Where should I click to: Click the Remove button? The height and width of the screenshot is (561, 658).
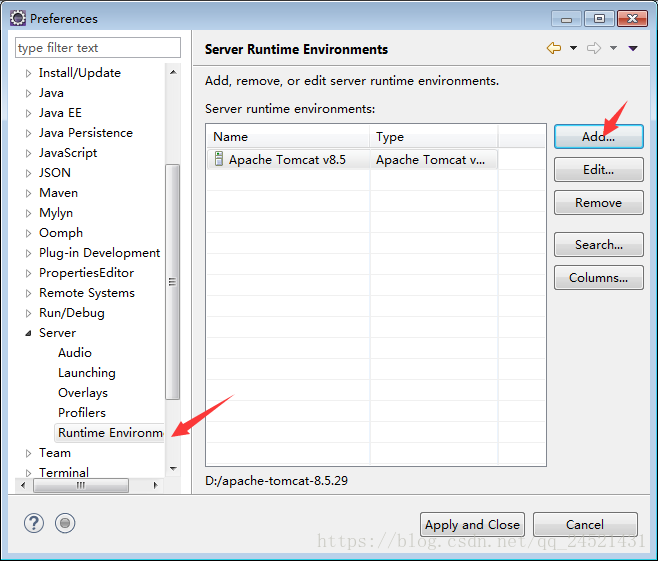tap(598, 203)
